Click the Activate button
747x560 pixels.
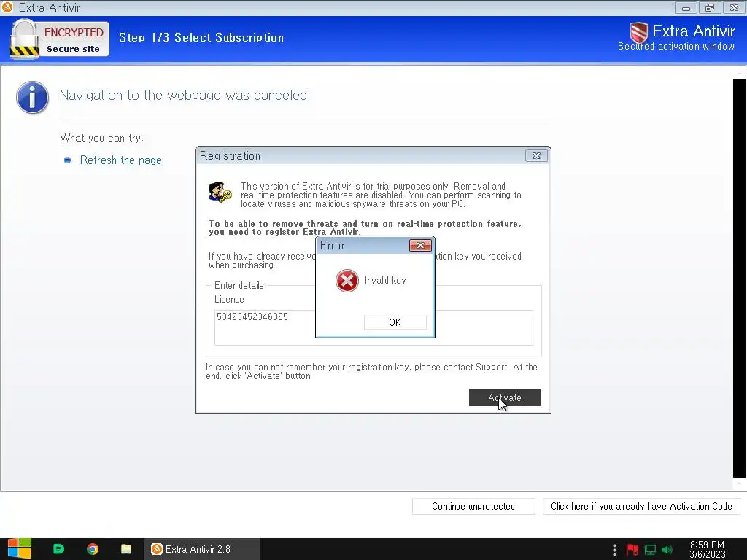pyautogui.click(x=505, y=397)
